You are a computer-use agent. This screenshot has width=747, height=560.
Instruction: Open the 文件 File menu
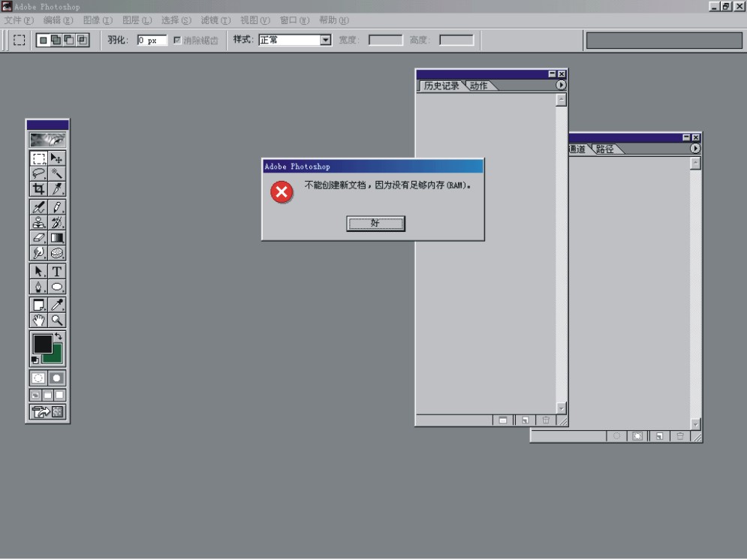pos(19,20)
